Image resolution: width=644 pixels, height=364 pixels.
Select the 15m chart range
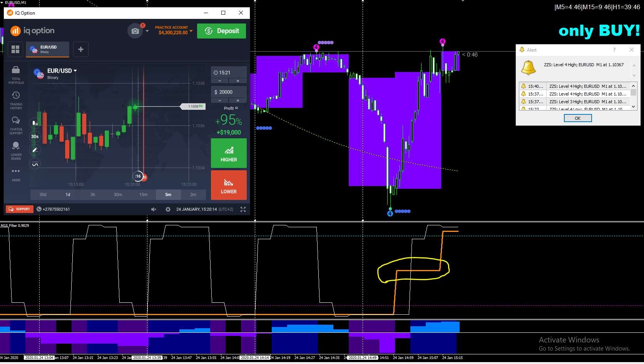coord(143,195)
